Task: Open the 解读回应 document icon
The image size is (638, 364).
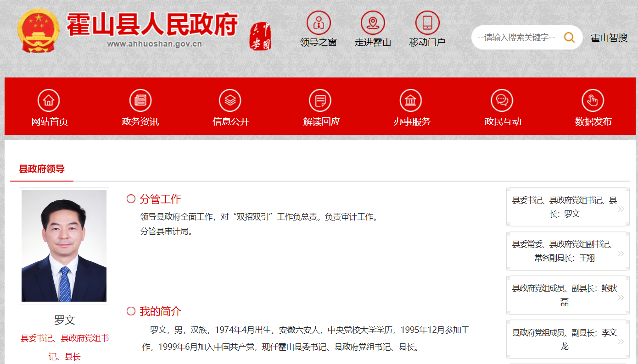Action: (321, 100)
